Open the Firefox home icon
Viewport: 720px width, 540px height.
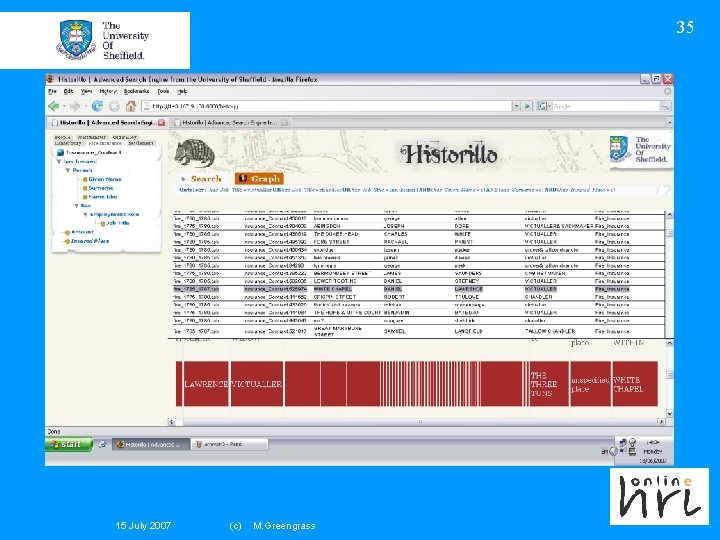click(131, 106)
